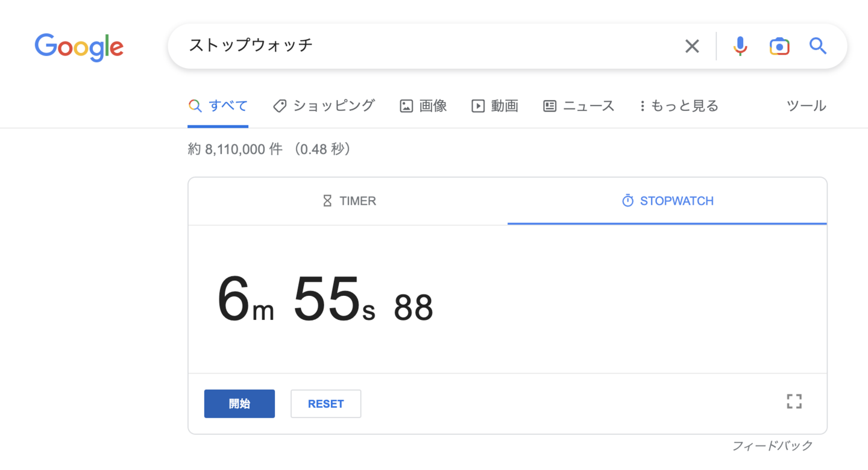Click the フィードバック link
The height and width of the screenshot is (470, 868).
pos(772,446)
